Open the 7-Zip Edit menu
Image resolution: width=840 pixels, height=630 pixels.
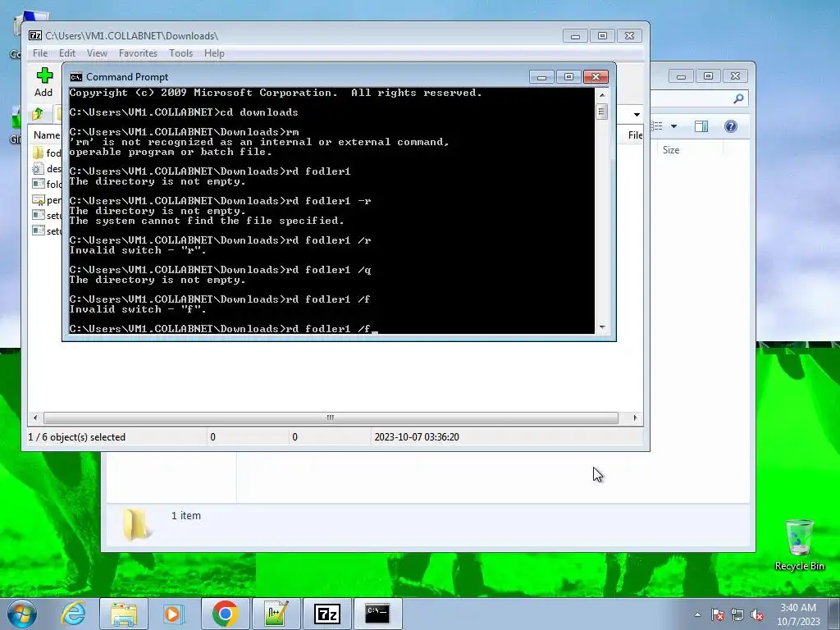(67, 53)
